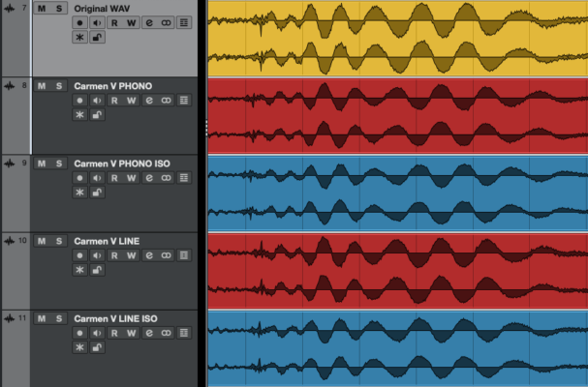Toggle Write automation on Carmen V LINE
This screenshot has width=588, height=387.
coord(132,254)
